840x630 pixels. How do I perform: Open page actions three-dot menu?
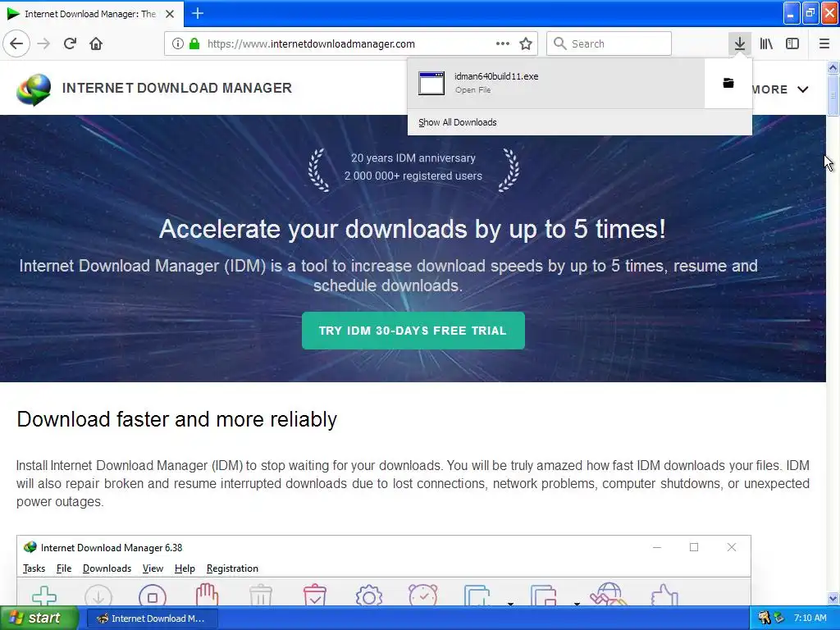503,43
